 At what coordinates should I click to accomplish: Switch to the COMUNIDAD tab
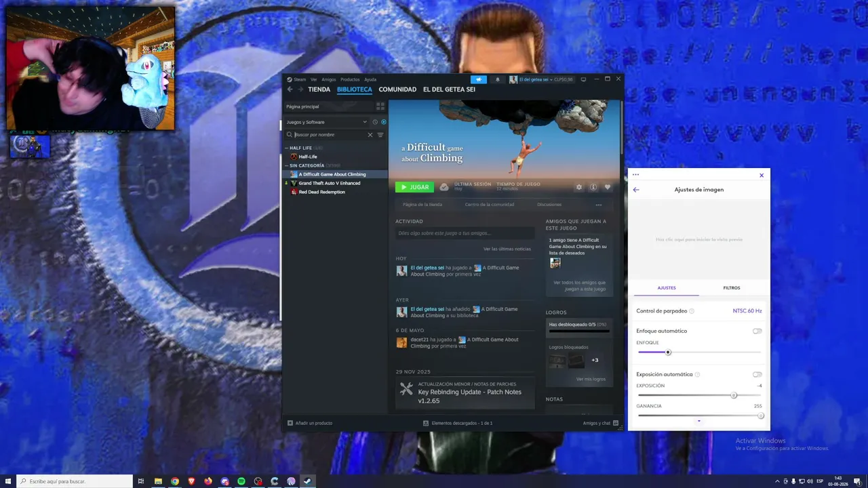coord(397,89)
